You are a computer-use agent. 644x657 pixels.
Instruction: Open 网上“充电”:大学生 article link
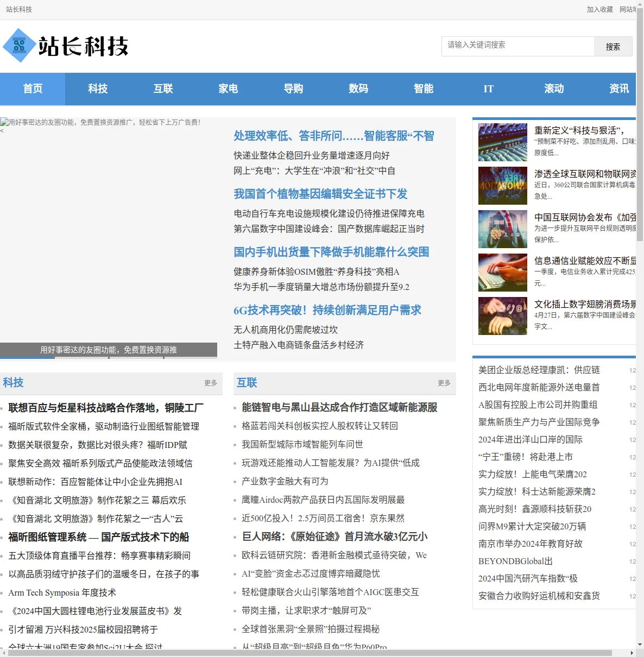pos(314,170)
